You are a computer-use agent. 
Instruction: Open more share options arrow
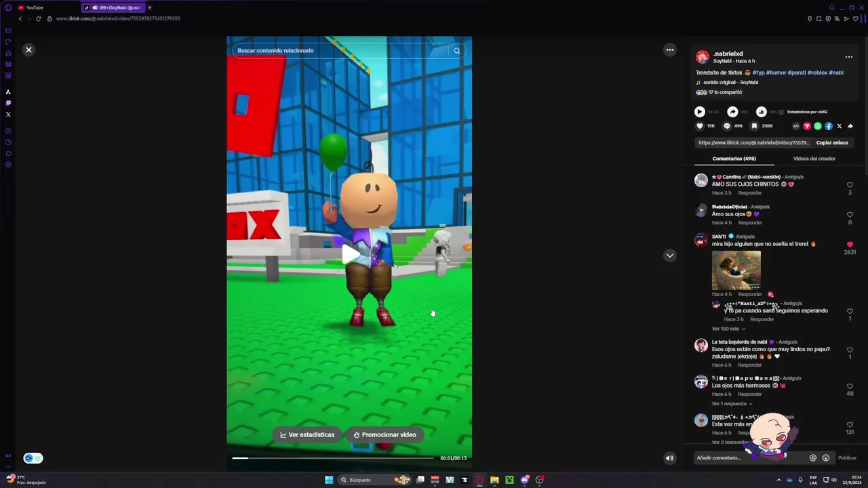pos(850,126)
